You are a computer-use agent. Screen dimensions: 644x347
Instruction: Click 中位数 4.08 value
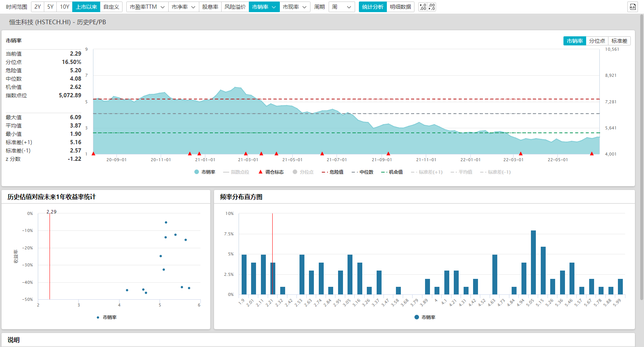coord(76,79)
